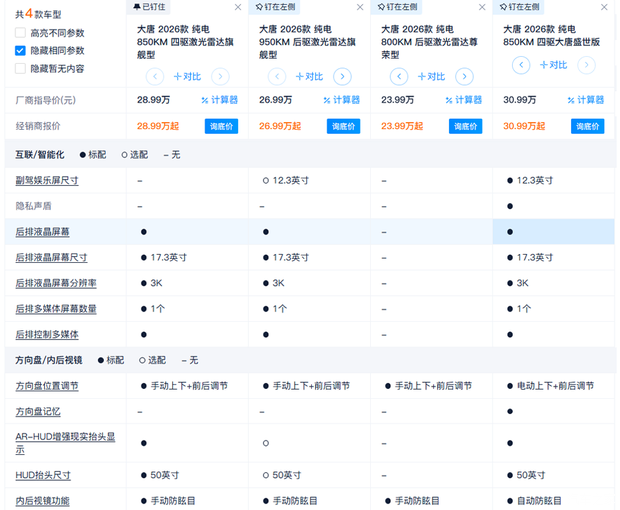Open the 后排液晶屏幕 parameter link

click(42, 232)
